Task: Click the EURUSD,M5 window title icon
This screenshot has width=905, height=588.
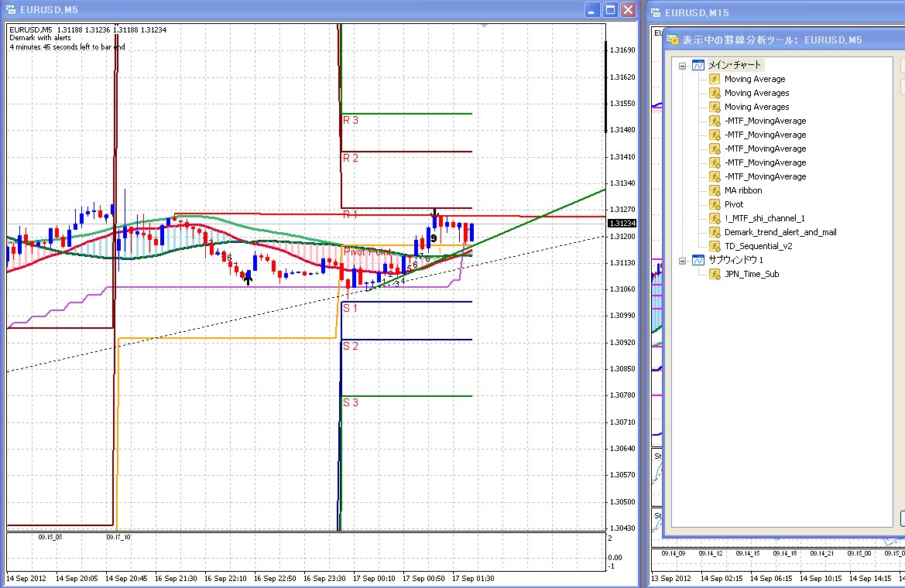Action: (x=10, y=10)
